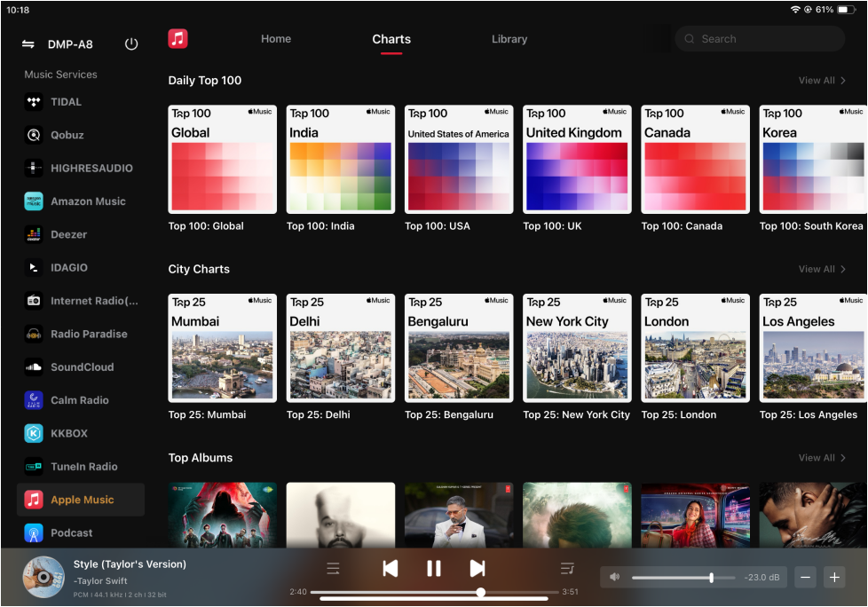The width and height of the screenshot is (868, 607).
Task: Expand Top Albums with View All
Action: (822, 458)
